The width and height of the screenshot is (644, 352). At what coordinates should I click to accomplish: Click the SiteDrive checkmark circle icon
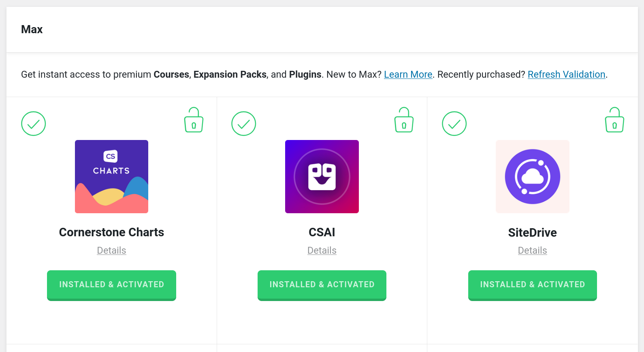[x=454, y=124]
